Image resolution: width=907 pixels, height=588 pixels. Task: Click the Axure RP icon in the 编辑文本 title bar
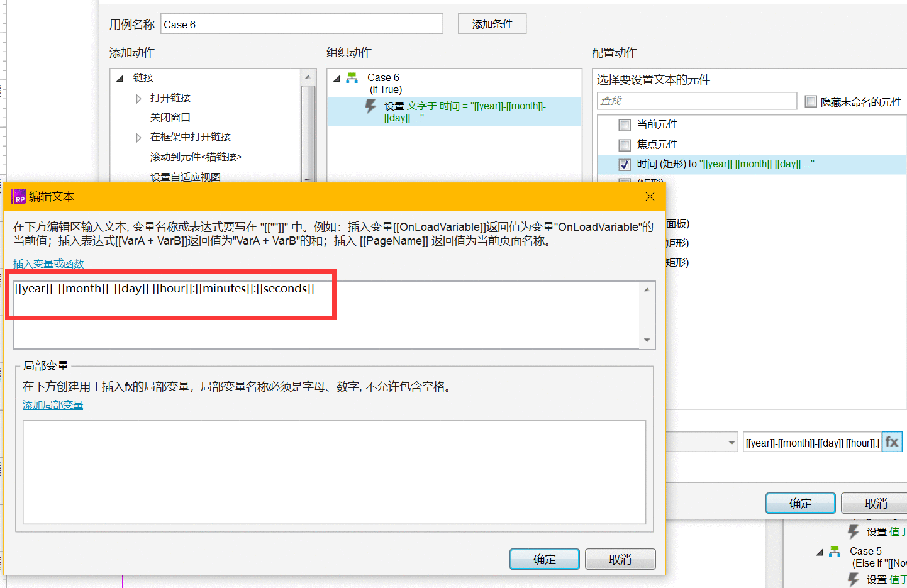[18, 197]
